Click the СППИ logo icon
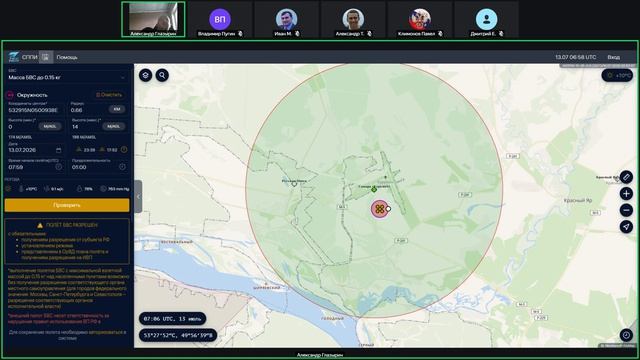 [x=14, y=57]
